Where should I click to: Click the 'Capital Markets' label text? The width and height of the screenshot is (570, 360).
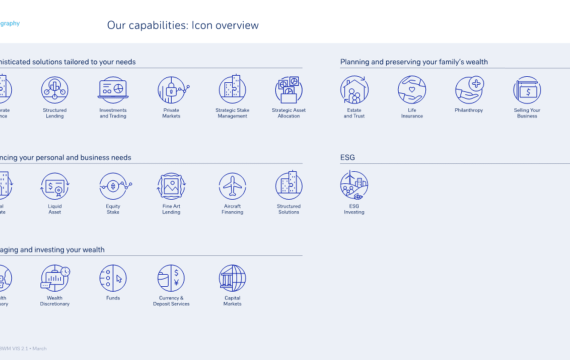tap(232, 301)
